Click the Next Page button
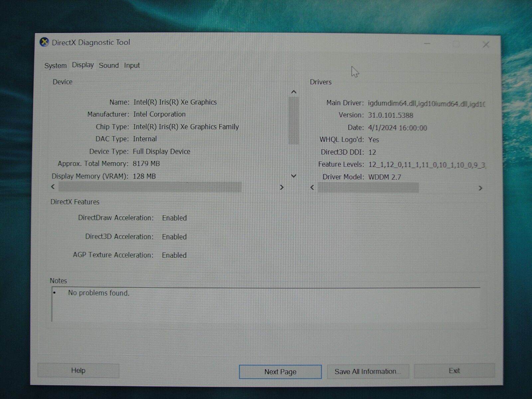 [280, 372]
